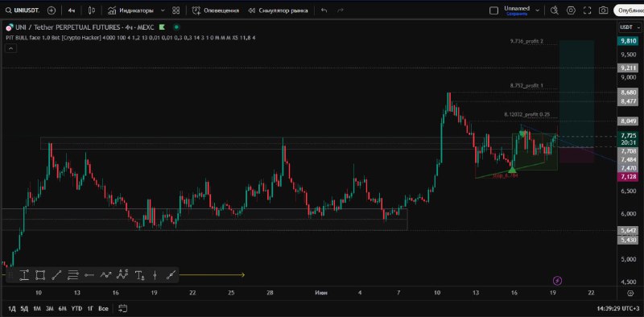Create alert with Оповещения button
The height and width of the screenshot is (317, 644).
click(216, 10)
